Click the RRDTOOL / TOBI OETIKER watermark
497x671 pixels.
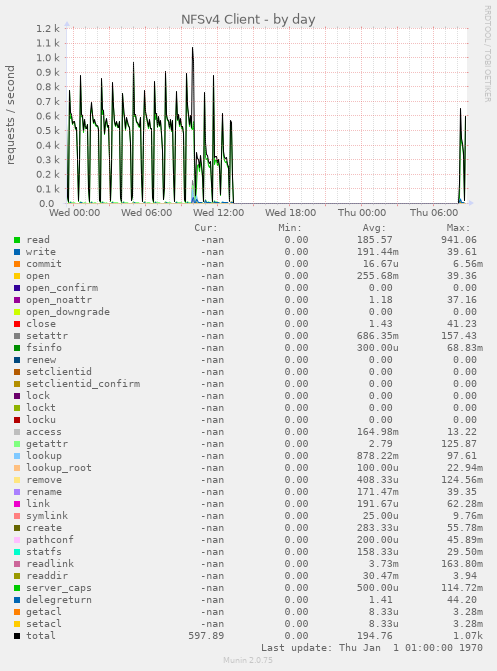coord(488,53)
